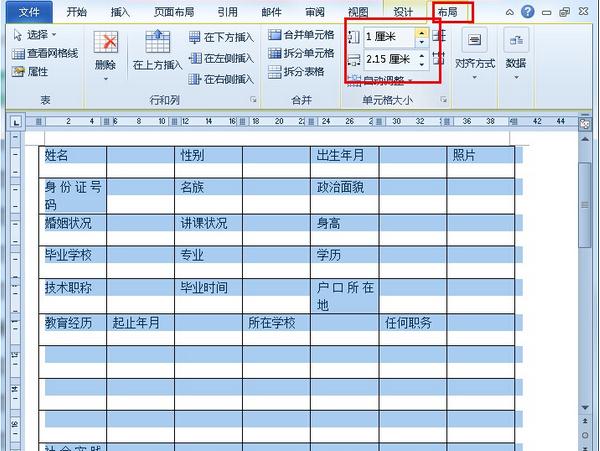Click 拆分单元格 split cells
Image resolution: width=600 pixels, height=451 pixels.
point(301,53)
